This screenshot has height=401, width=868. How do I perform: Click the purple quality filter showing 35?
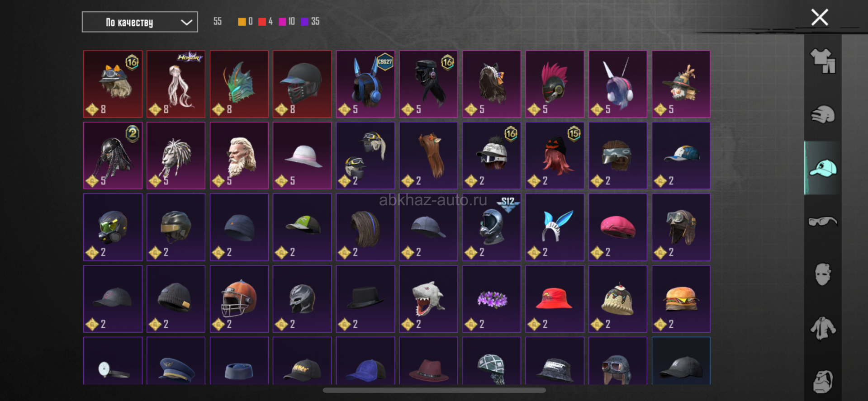310,22
